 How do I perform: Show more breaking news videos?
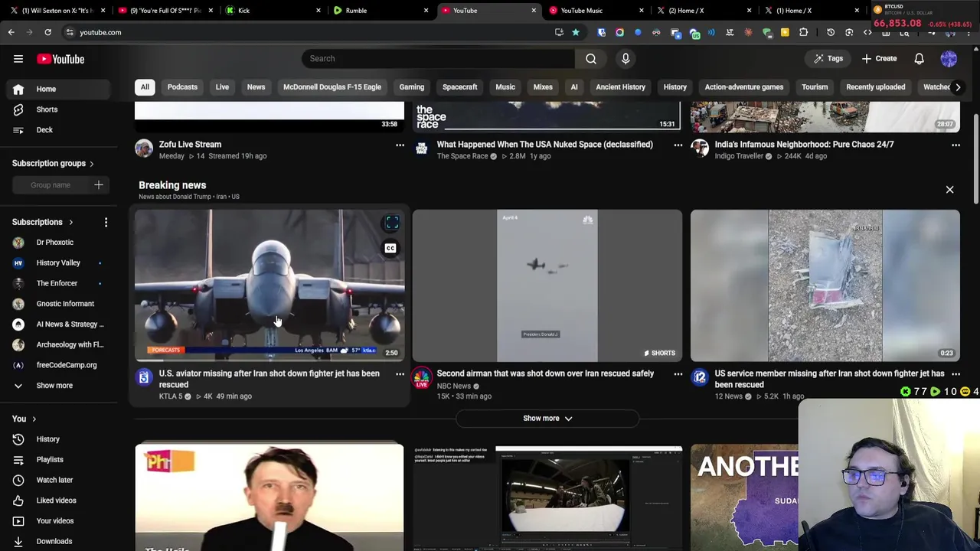547,419
